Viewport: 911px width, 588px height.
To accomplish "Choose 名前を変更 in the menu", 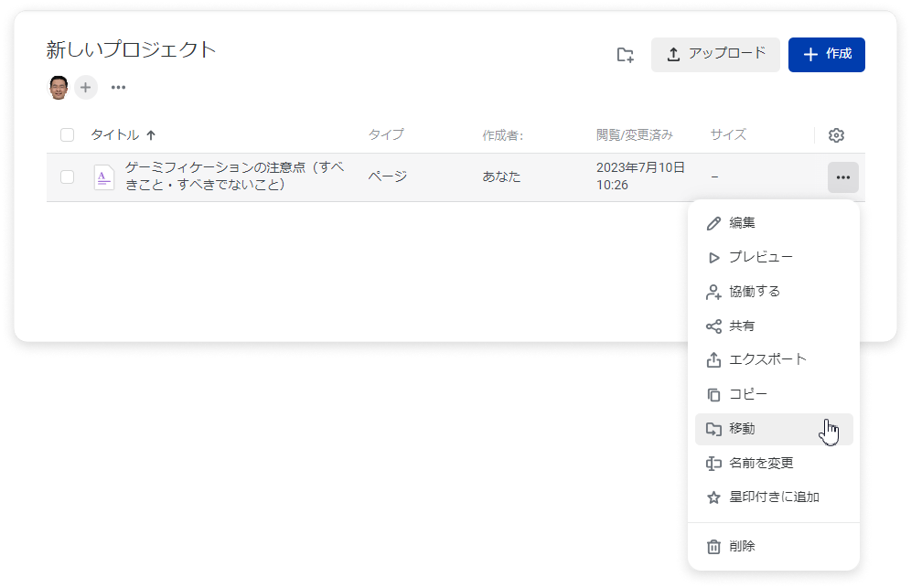I will [x=774, y=463].
